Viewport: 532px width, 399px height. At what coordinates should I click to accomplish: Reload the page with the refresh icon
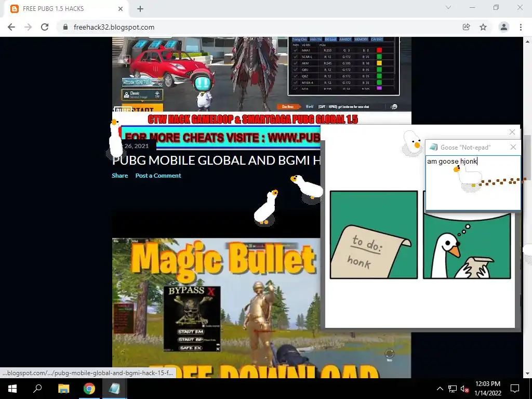[45, 27]
